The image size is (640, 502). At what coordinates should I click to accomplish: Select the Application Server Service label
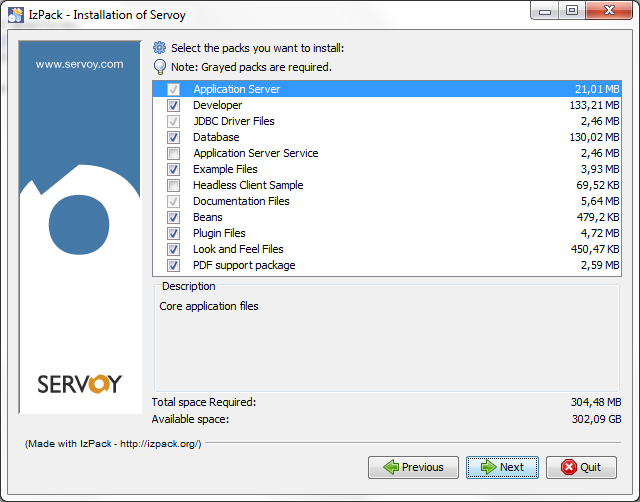pyautogui.click(x=256, y=153)
